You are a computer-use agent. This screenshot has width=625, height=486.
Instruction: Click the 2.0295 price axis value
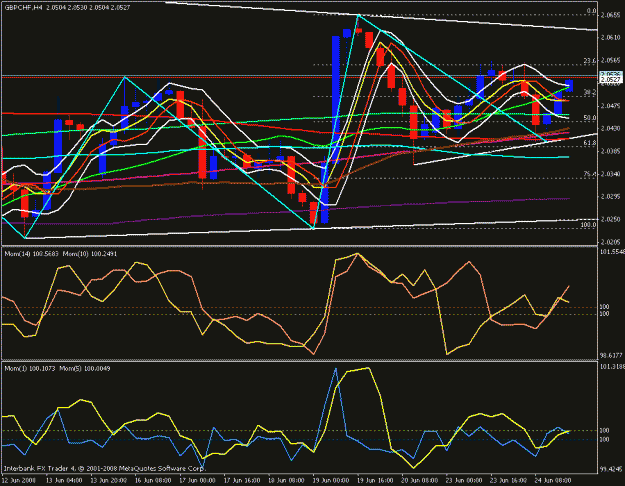611,197
